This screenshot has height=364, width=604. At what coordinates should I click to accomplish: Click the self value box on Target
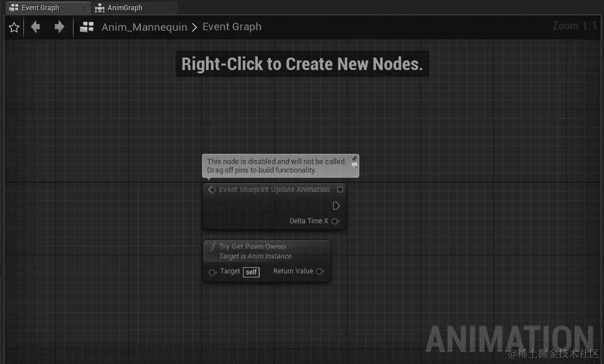[x=251, y=272]
